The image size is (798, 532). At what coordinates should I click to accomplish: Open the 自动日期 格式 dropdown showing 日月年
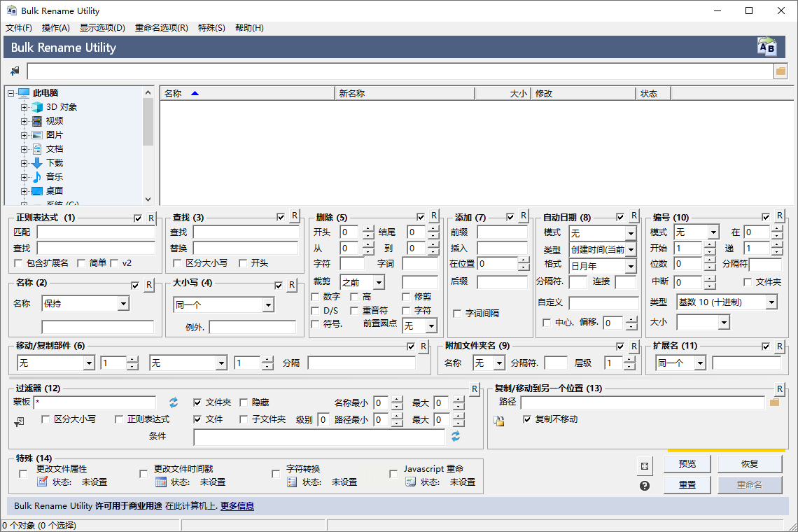click(630, 267)
